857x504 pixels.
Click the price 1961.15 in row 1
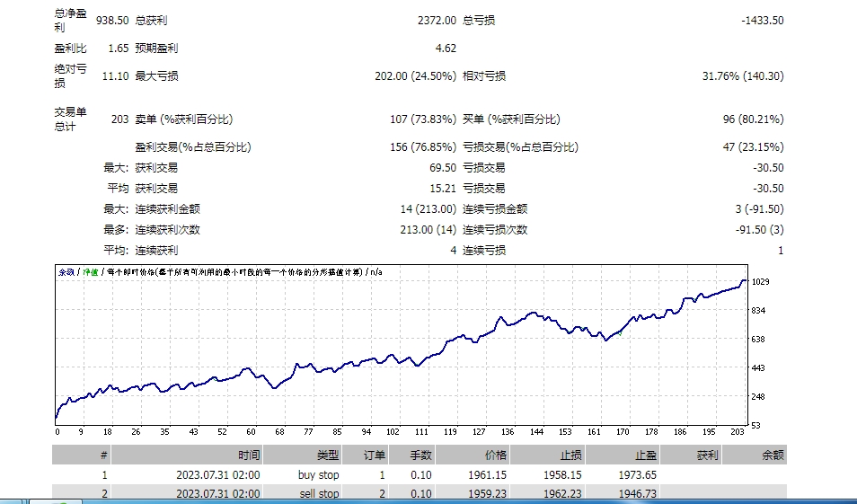point(488,475)
